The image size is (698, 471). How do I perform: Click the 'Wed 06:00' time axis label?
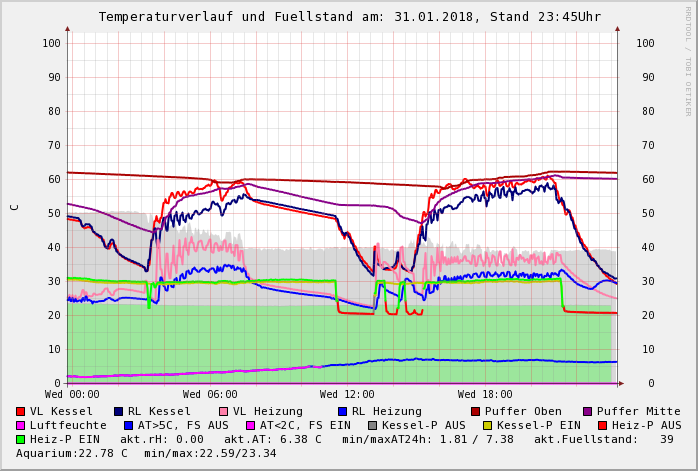pos(210,395)
